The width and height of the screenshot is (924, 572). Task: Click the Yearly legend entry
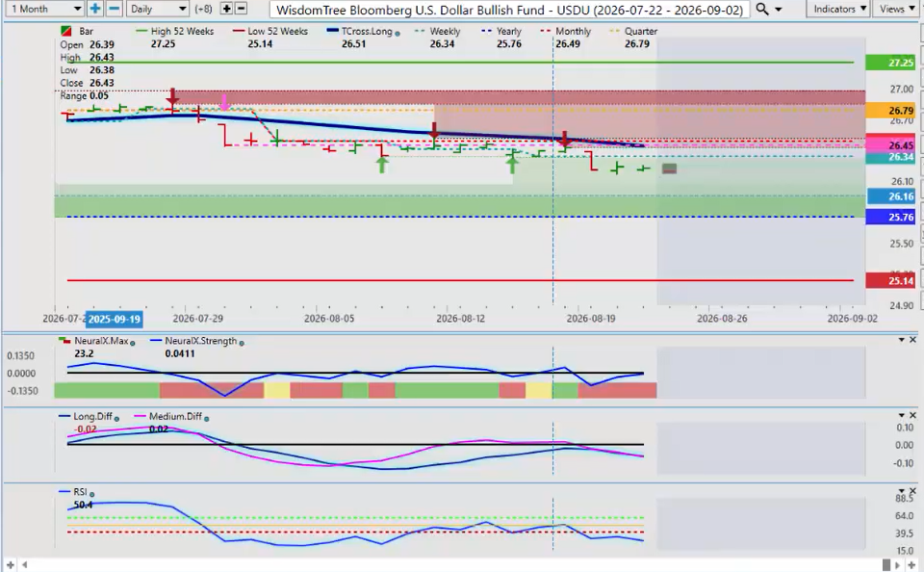(x=502, y=31)
